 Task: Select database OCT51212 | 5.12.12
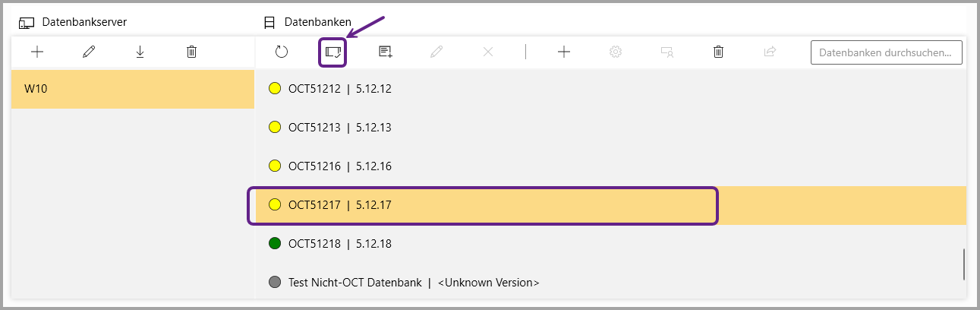(339, 89)
